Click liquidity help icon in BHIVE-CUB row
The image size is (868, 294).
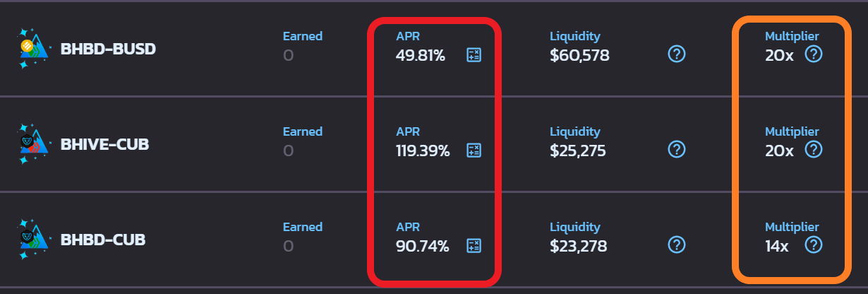[677, 149]
